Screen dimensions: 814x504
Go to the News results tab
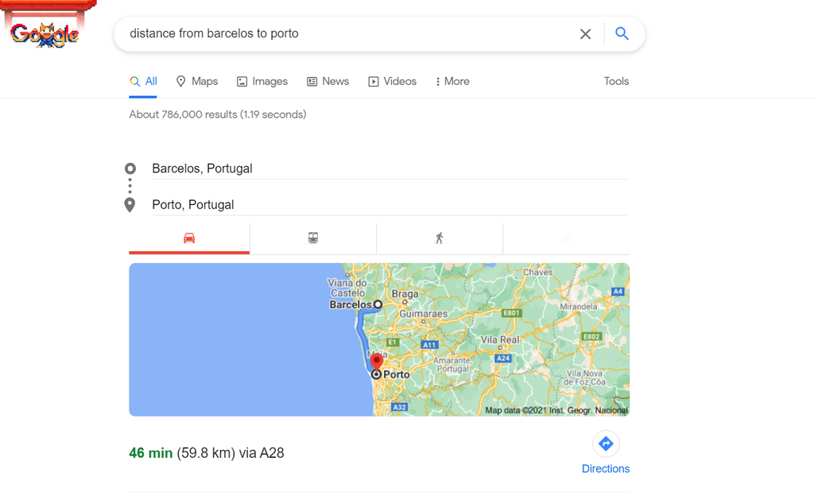pos(328,81)
